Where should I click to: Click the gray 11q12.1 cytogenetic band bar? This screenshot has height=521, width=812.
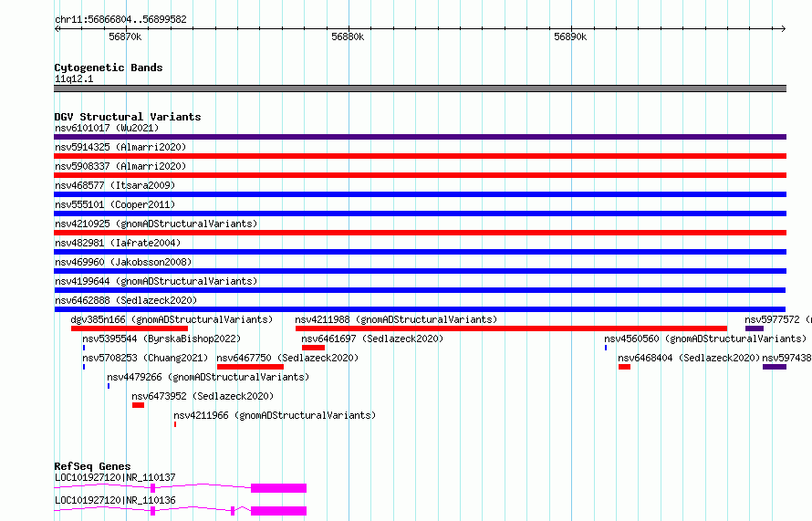[420, 89]
